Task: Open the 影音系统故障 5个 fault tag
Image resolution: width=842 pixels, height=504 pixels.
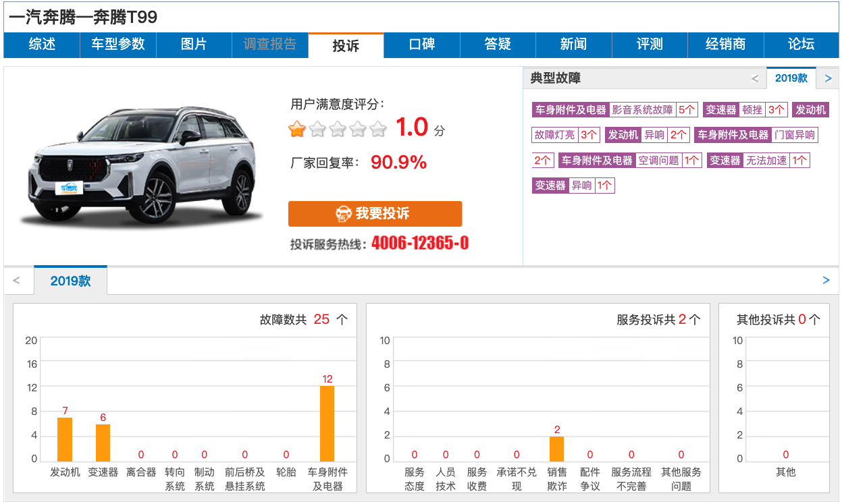Action: pyautogui.click(x=614, y=110)
